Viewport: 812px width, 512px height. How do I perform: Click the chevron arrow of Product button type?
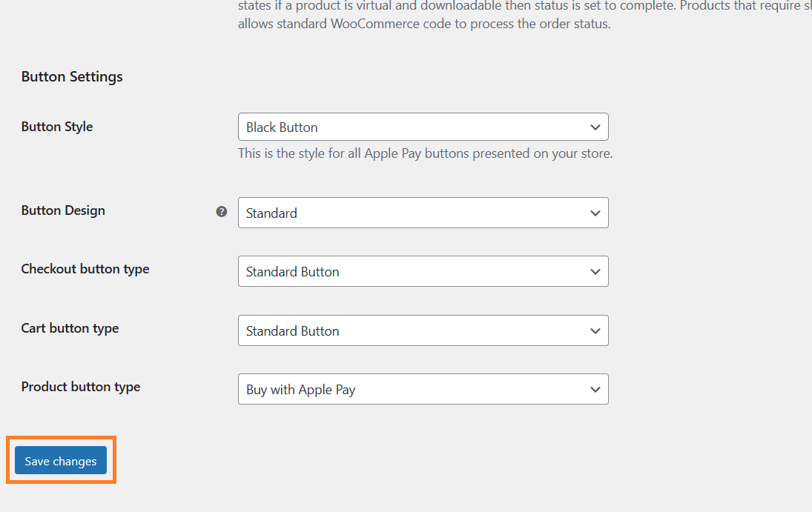[595, 389]
